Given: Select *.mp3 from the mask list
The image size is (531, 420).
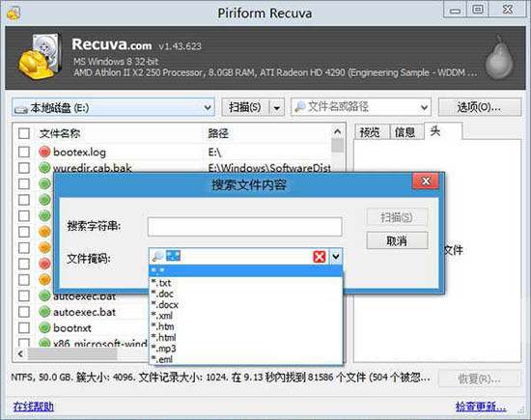Looking at the screenshot, I should click(246, 349).
